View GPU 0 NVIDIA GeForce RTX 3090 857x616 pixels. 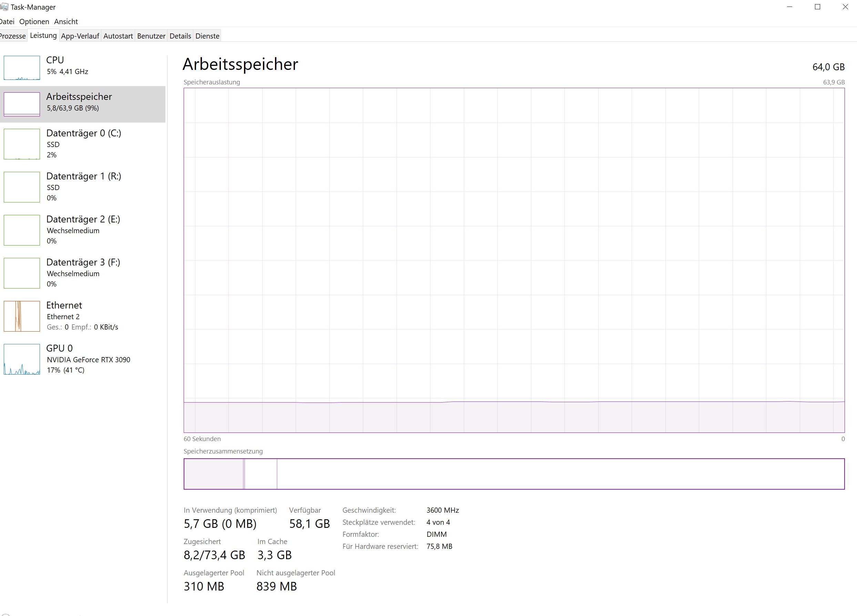pos(88,359)
